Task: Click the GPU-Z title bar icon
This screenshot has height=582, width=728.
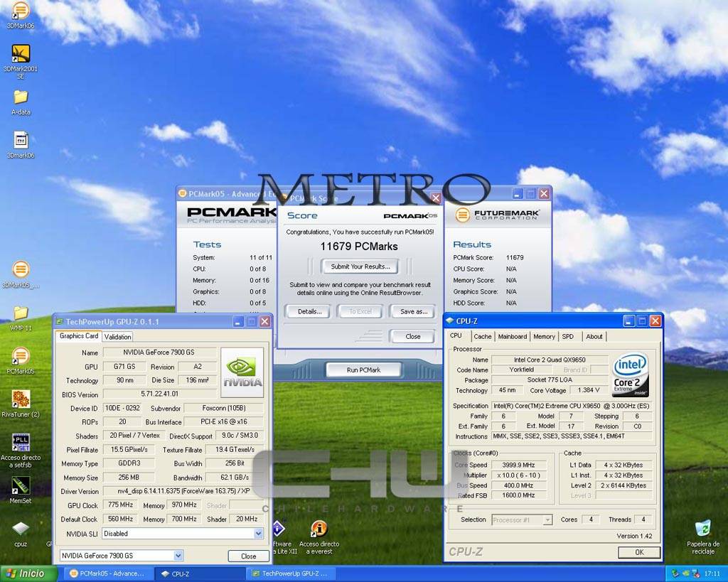Action: pyautogui.click(x=60, y=321)
